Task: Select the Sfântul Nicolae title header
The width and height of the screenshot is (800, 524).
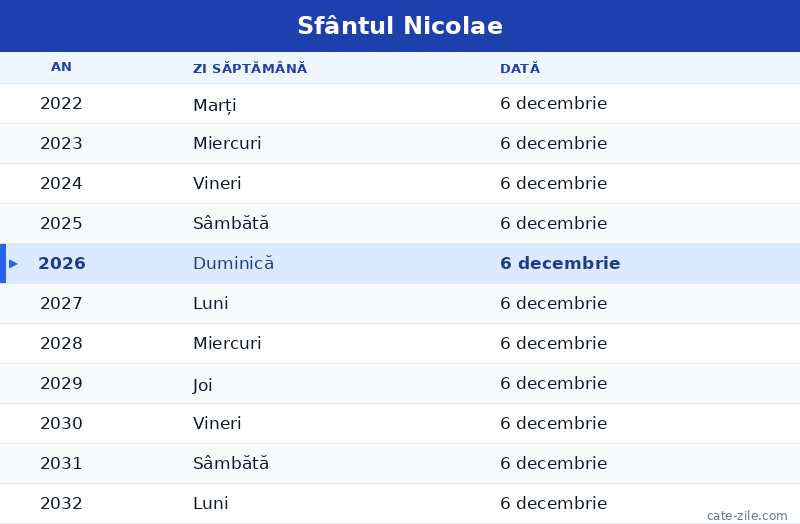Action: [400, 26]
